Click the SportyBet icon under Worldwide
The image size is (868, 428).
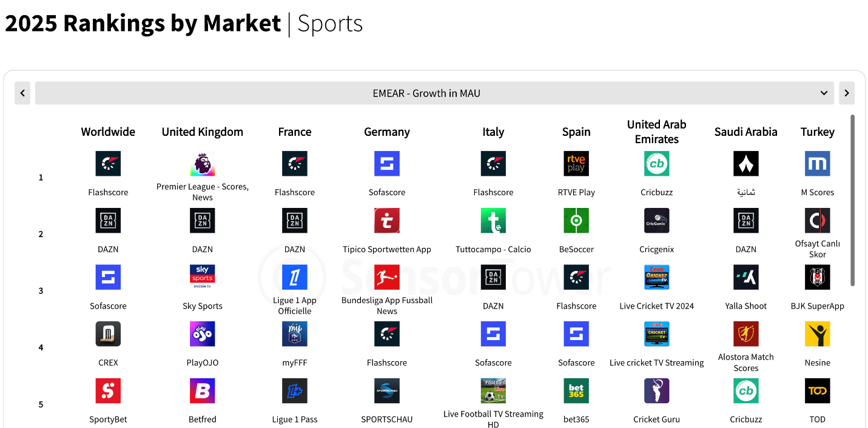tap(108, 391)
